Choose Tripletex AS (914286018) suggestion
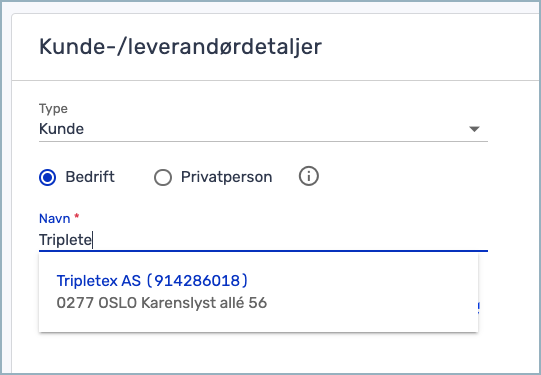 pyautogui.click(x=152, y=281)
